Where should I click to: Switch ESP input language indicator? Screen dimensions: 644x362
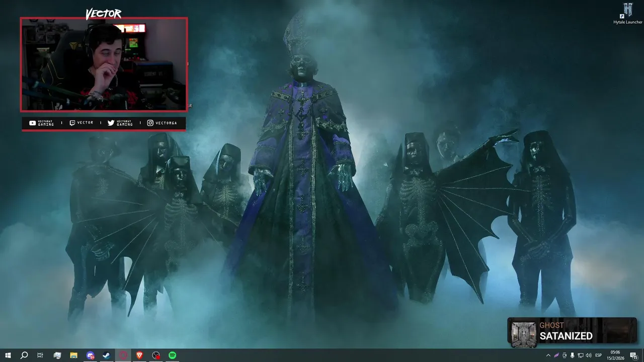[x=599, y=355]
